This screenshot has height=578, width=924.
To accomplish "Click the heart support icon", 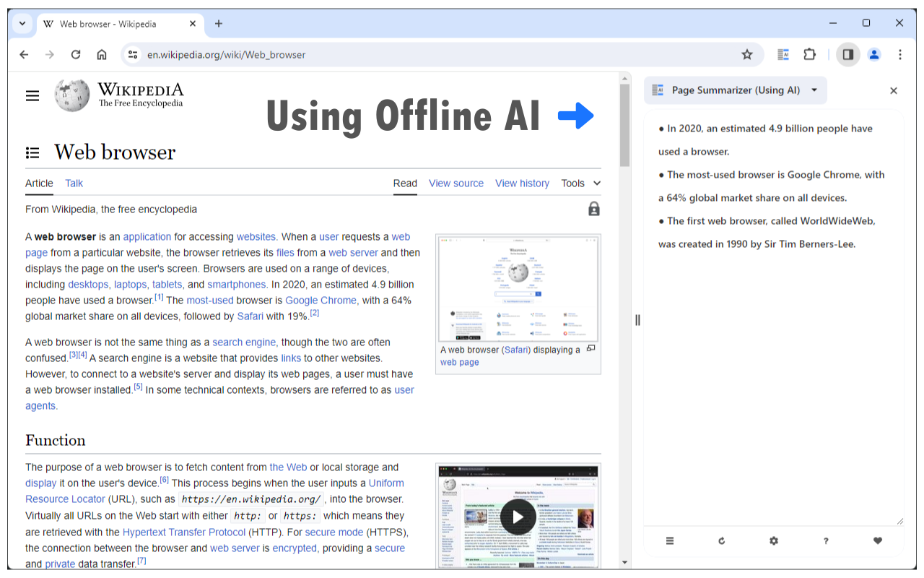I will point(878,540).
